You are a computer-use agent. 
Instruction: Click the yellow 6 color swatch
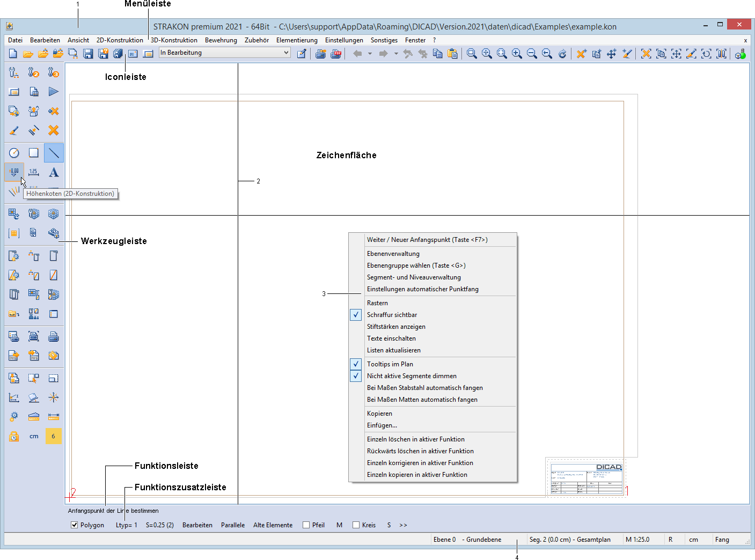tap(54, 436)
